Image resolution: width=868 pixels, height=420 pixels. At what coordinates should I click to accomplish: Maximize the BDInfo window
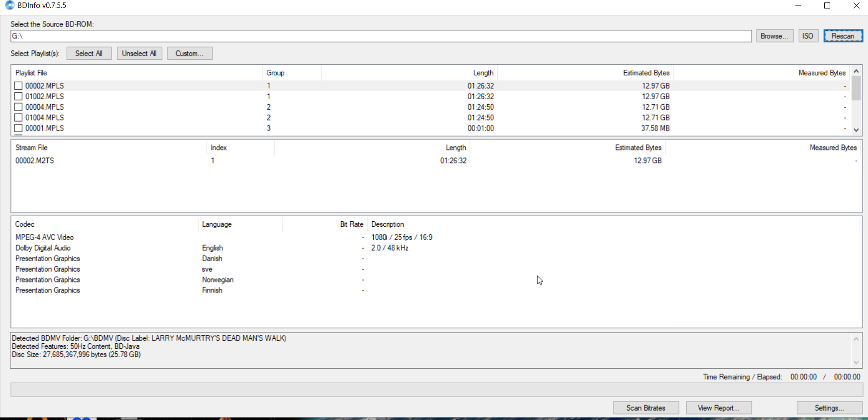827,5
